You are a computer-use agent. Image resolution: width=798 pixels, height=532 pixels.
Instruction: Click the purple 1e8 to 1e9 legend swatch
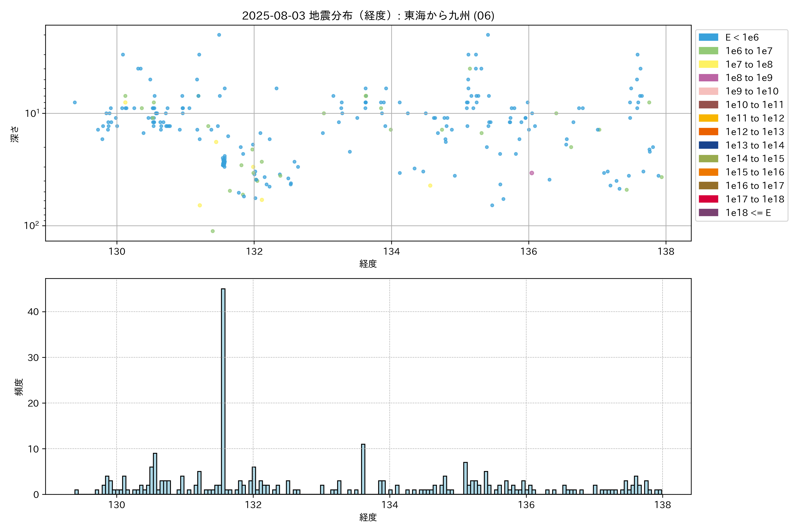click(708, 78)
